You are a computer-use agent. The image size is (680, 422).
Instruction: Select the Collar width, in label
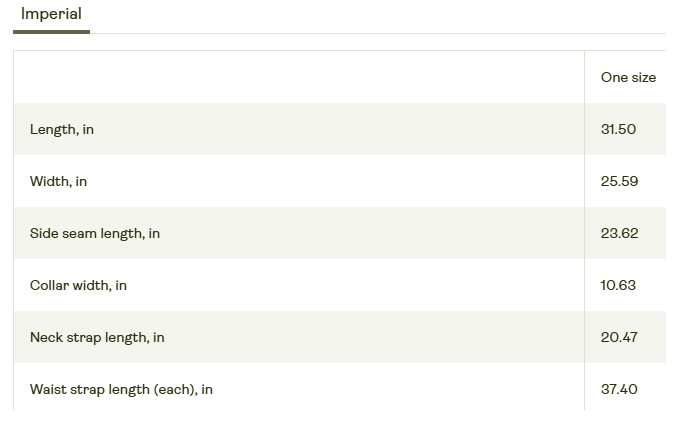(x=78, y=285)
